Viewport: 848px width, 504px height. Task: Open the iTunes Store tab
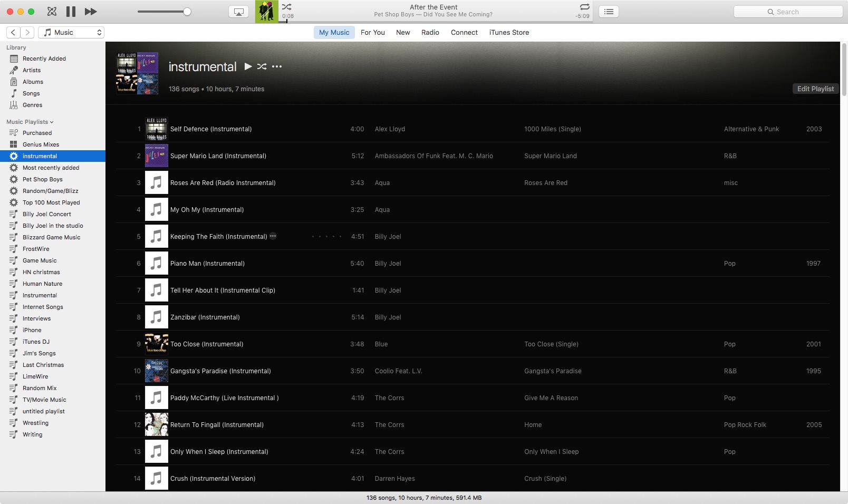509,32
